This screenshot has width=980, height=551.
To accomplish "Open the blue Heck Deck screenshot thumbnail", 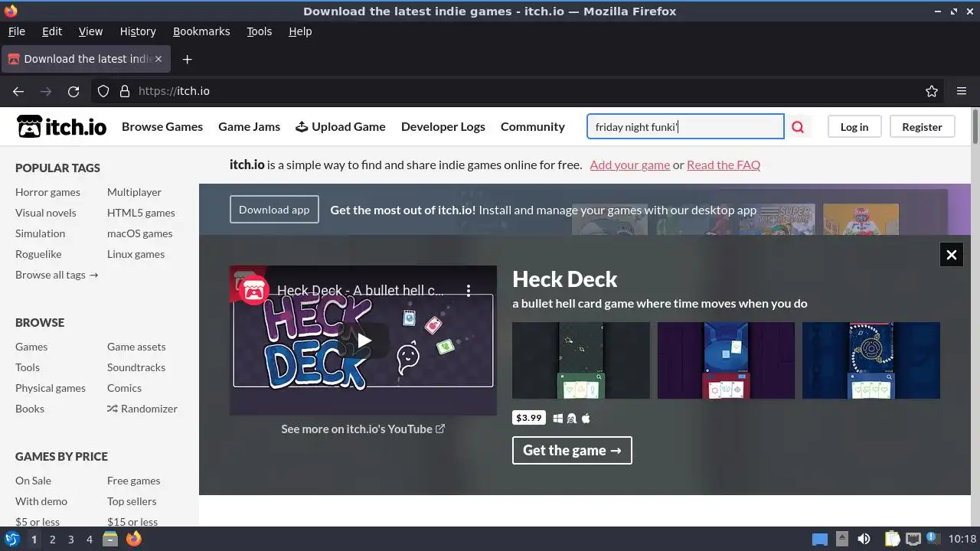I will tap(871, 360).
